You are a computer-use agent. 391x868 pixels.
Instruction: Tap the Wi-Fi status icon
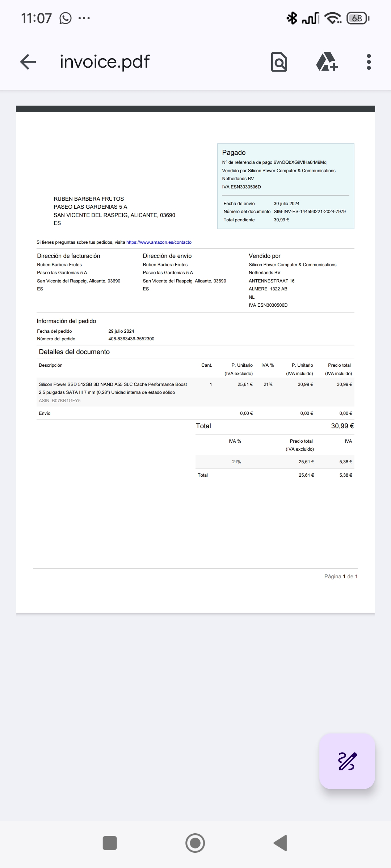(332, 18)
